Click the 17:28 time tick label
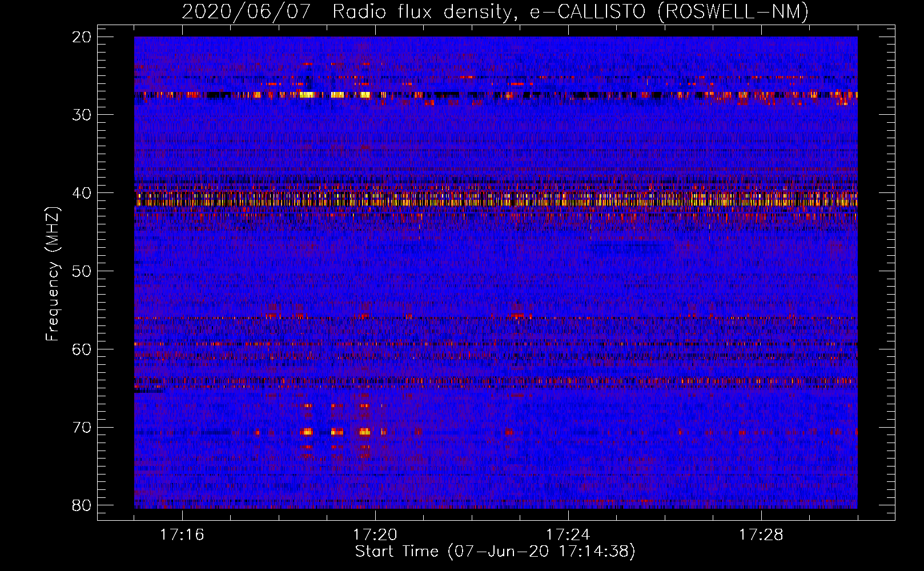Viewport: 924px width, 571px height. pyautogui.click(x=761, y=535)
